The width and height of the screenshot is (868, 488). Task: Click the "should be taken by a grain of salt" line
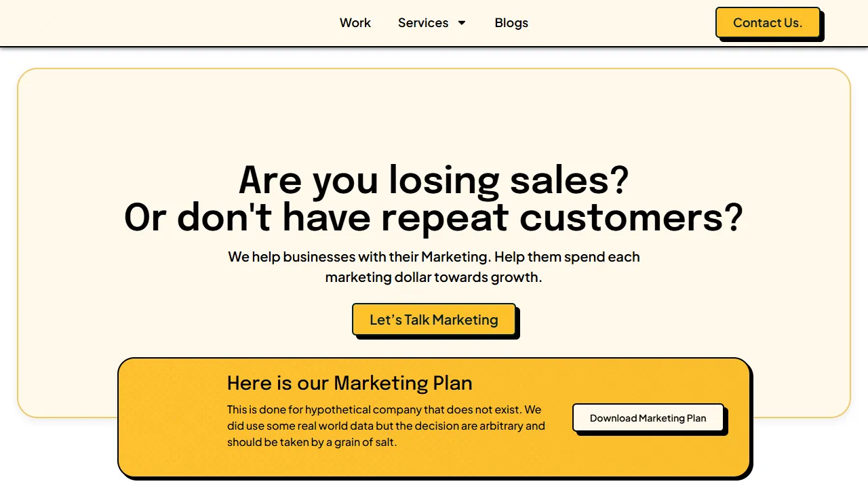tap(312, 443)
